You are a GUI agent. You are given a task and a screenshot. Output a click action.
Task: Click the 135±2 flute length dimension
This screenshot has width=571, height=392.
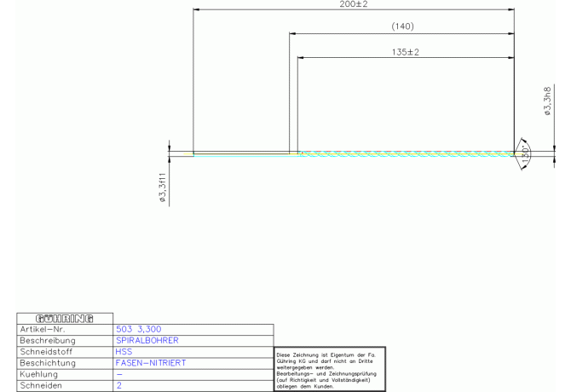tap(405, 52)
